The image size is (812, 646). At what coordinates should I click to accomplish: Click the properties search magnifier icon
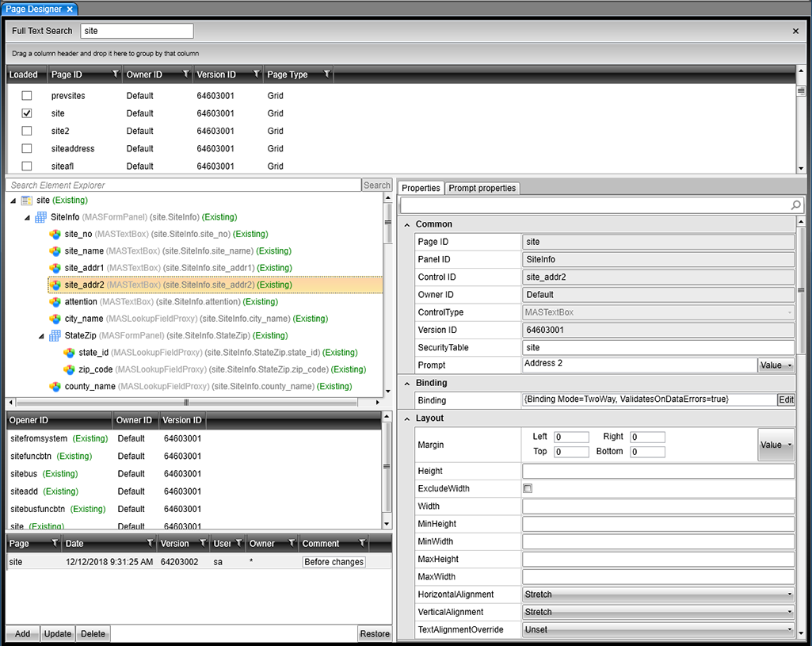pyautogui.click(x=796, y=205)
